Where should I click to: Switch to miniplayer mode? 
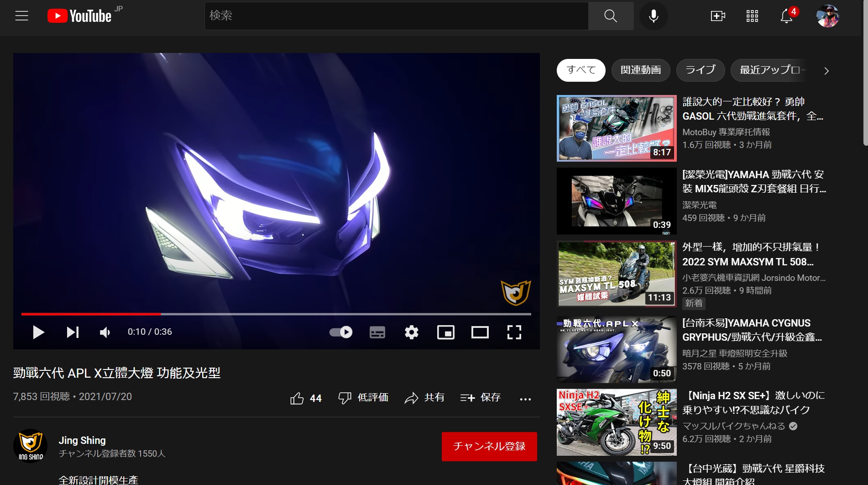[x=446, y=332]
